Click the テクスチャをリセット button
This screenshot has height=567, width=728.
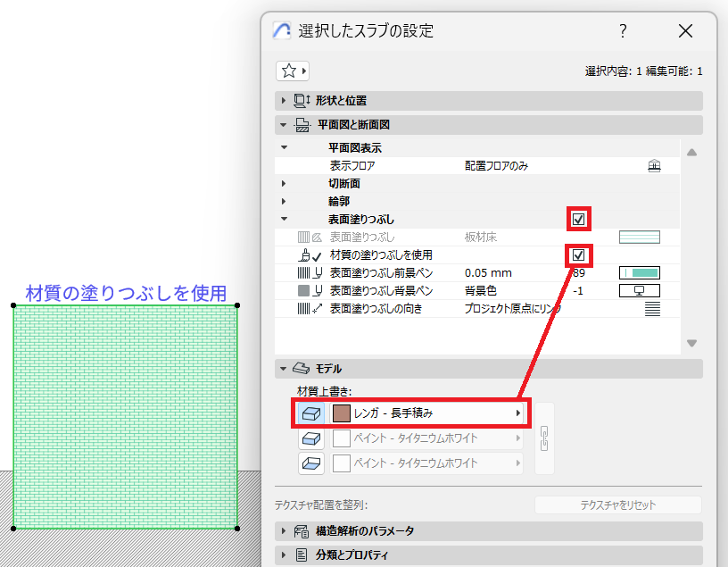click(618, 505)
